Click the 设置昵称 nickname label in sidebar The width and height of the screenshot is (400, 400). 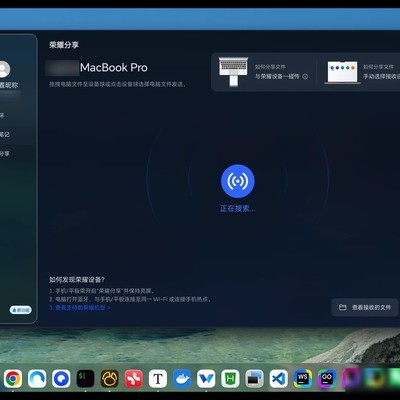[x=9, y=85]
